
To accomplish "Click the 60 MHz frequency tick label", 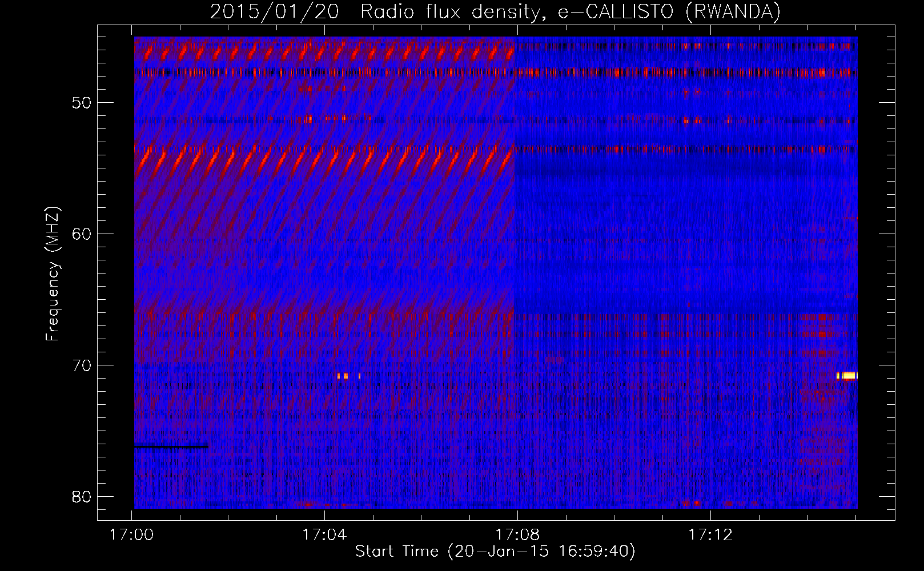I will tap(82, 234).
